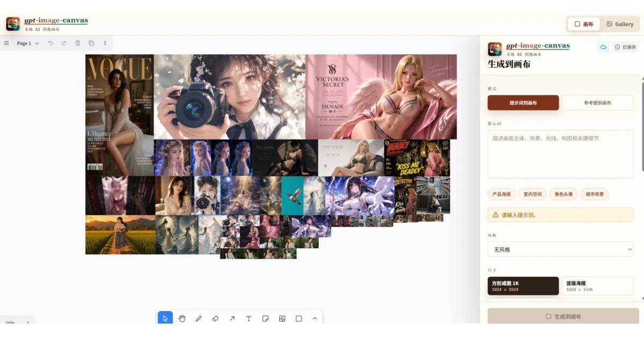Expand more tools with toolbar chevron
Viewport: 644px width, 338px height.
(x=314, y=318)
